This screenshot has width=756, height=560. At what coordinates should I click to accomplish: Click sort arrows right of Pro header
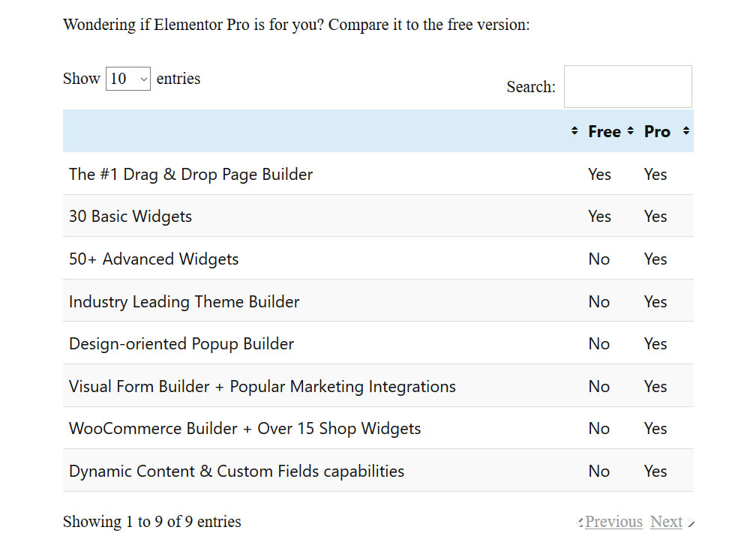point(685,131)
